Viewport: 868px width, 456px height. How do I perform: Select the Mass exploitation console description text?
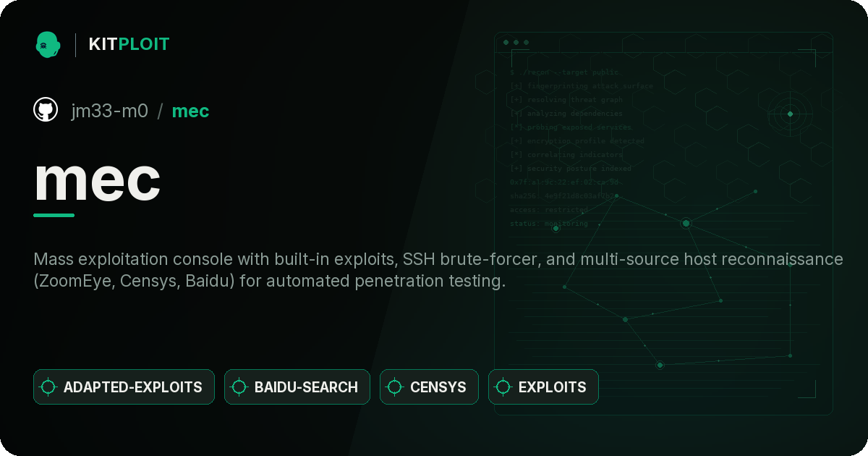(438, 270)
